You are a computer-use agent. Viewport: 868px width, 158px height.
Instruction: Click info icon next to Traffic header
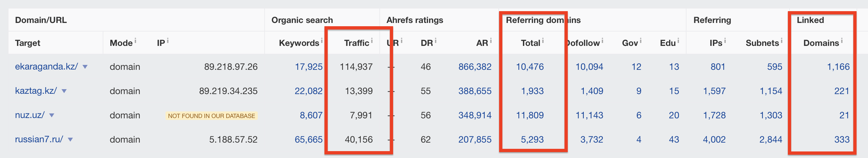372,41
